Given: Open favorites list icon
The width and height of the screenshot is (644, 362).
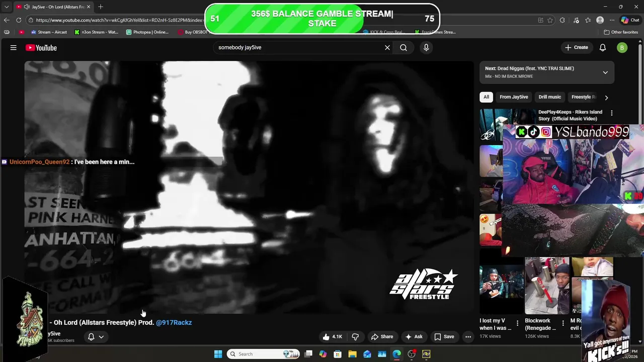Looking at the screenshot, I should pyautogui.click(x=588, y=20).
